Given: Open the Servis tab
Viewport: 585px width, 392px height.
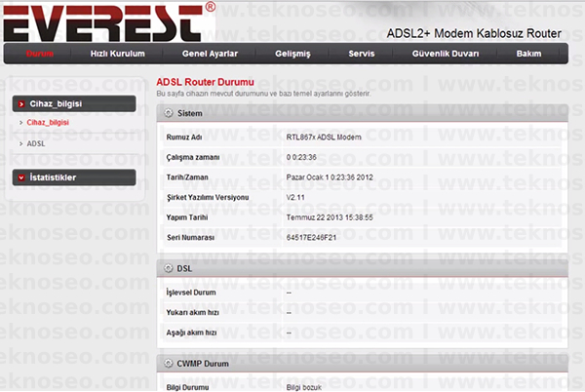Looking at the screenshot, I should click(x=361, y=54).
